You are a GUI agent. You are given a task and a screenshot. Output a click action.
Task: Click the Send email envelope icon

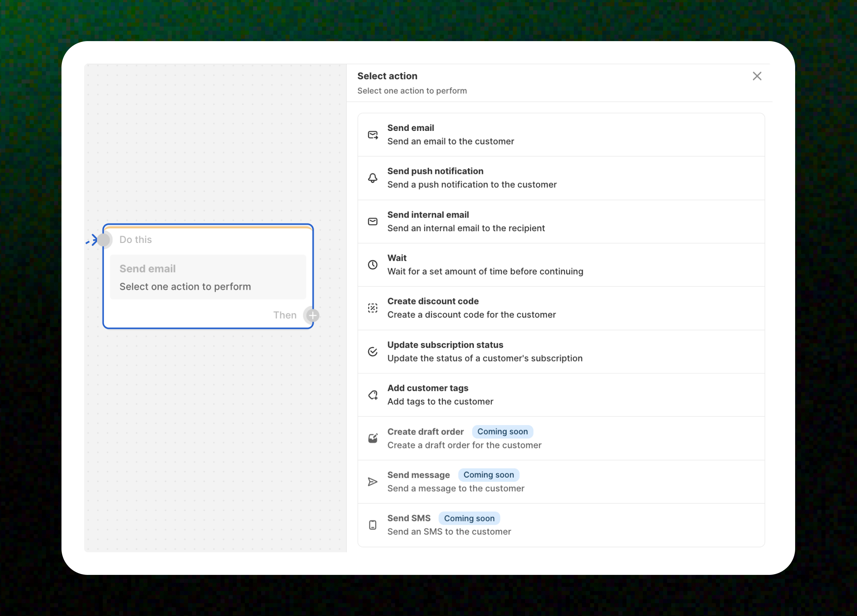coord(373,135)
